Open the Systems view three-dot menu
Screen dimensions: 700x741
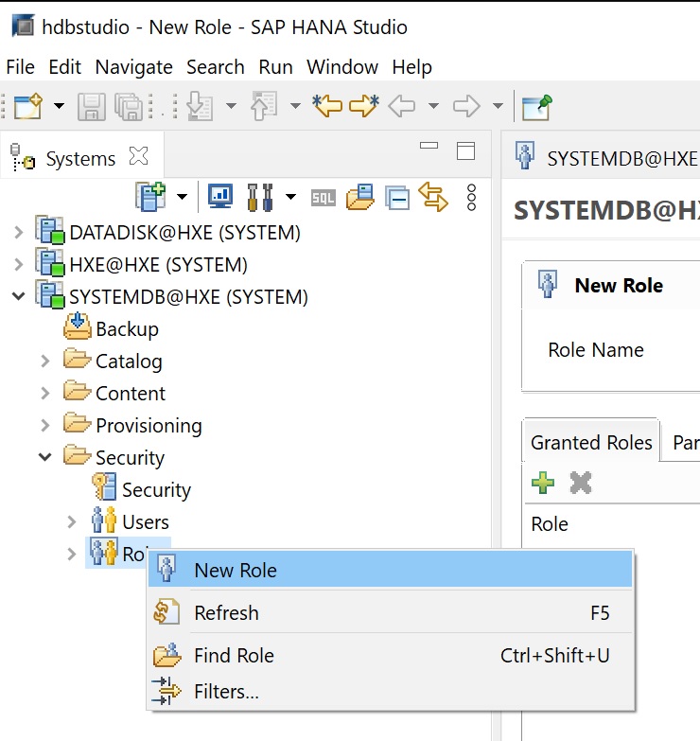pos(472,197)
